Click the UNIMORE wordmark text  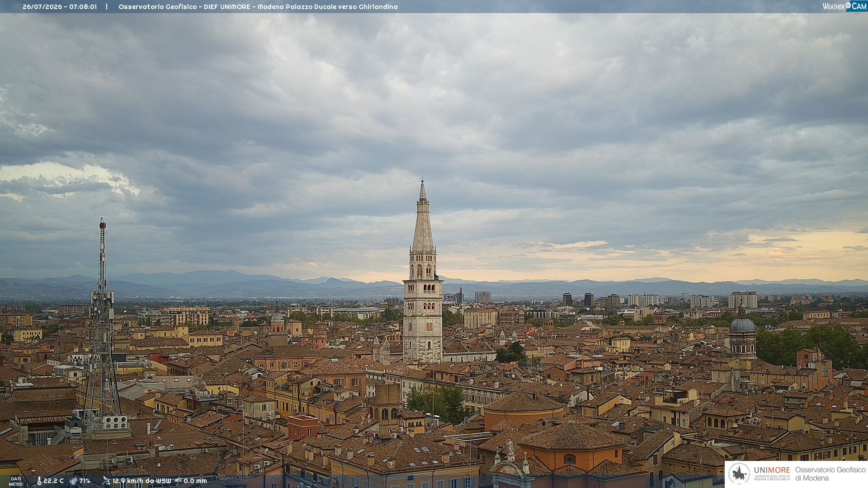click(x=772, y=470)
